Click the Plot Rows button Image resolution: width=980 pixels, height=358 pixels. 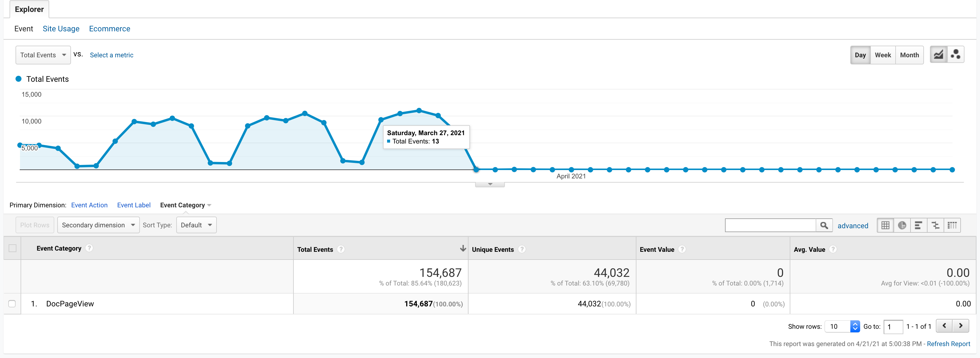(x=35, y=225)
